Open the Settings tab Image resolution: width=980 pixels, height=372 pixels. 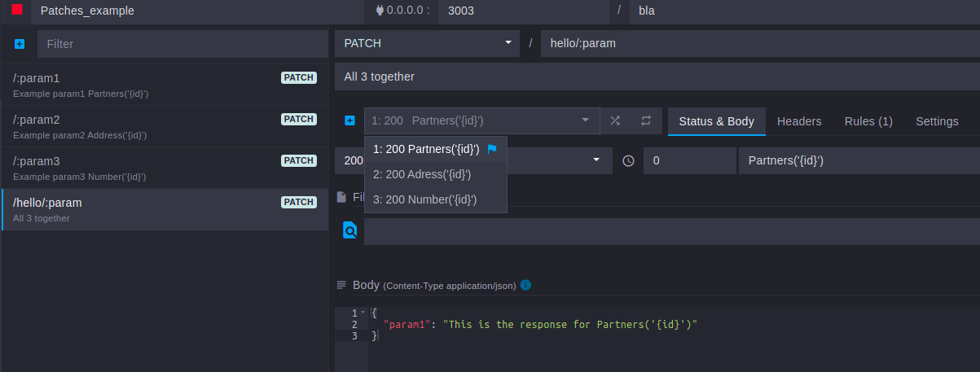937,121
